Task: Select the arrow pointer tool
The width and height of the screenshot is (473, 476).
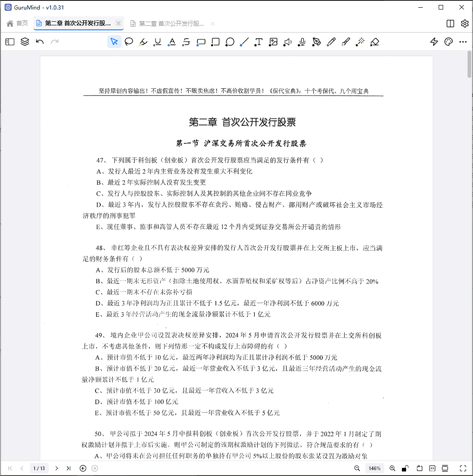Action: pos(114,42)
